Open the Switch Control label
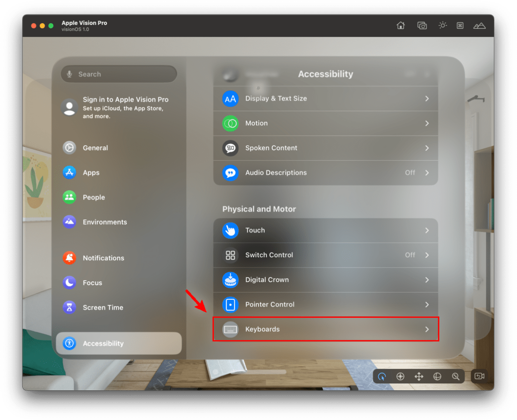The image size is (517, 420). [x=269, y=255]
